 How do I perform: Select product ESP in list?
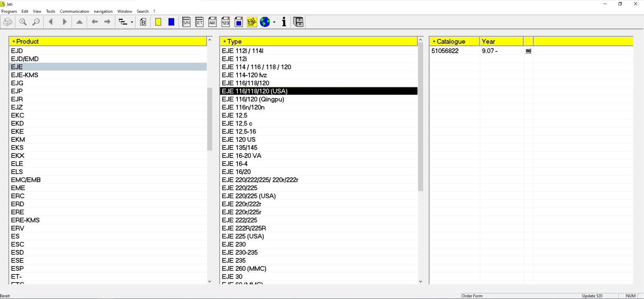click(x=108, y=268)
